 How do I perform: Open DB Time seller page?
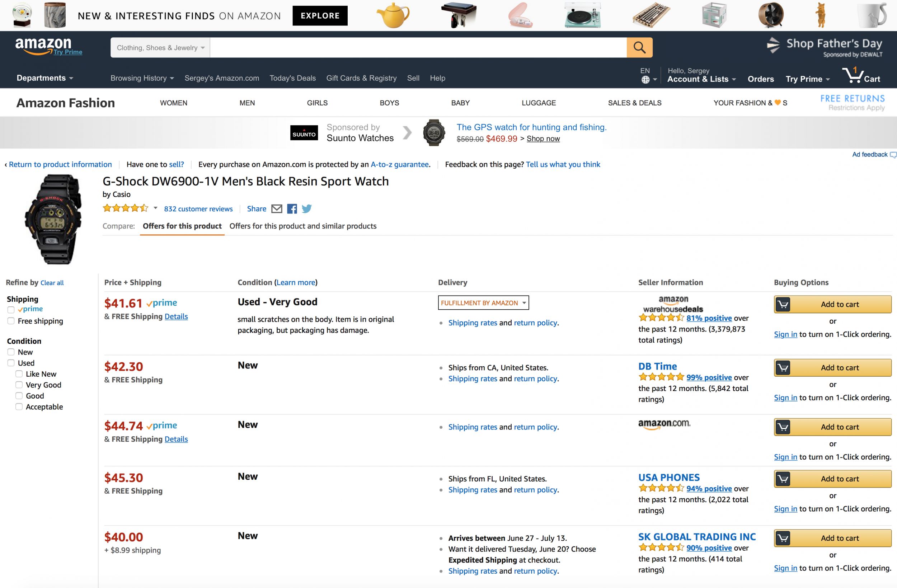pyautogui.click(x=657, y=366)
